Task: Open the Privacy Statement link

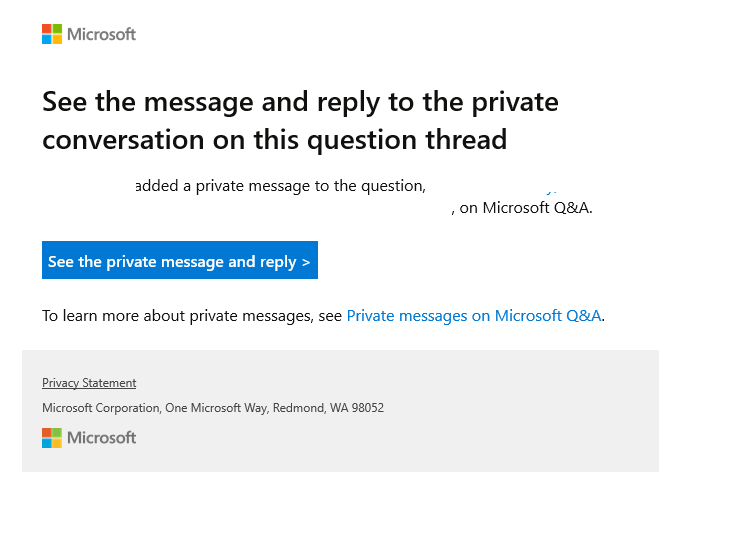Action: [89, 383]
